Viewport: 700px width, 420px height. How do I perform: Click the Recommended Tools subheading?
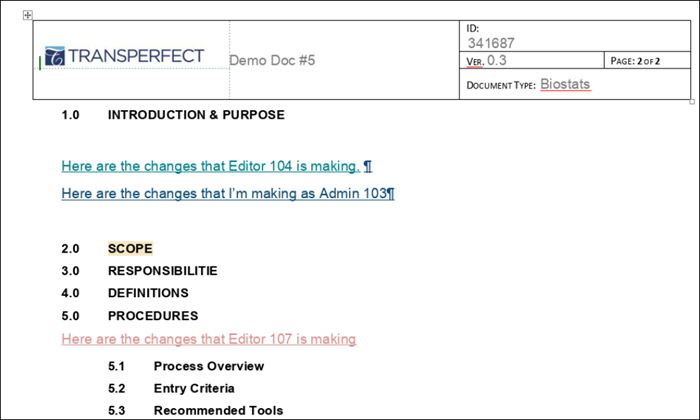click(218, 410)
